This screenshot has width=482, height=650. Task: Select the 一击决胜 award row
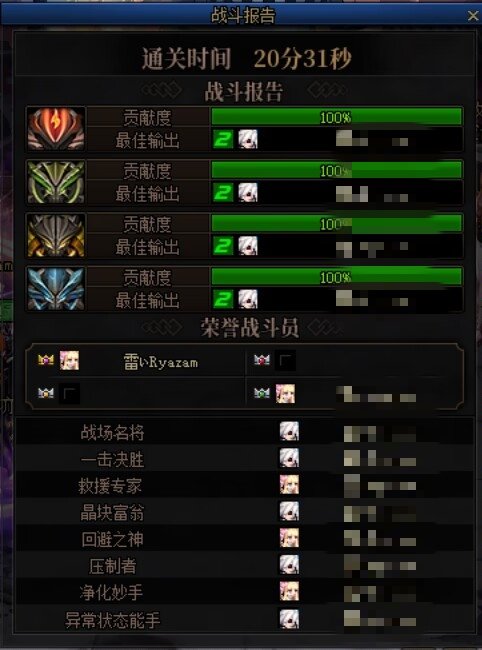[x=245, y=458]
